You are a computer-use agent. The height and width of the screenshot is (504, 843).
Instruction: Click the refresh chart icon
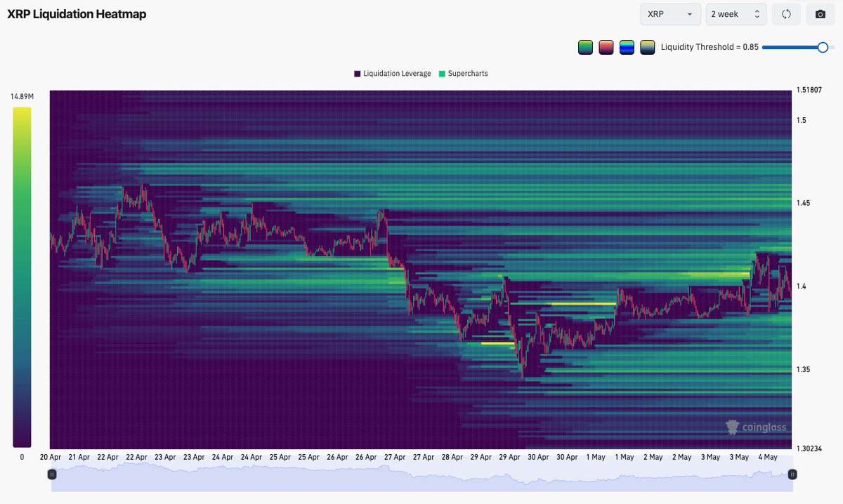786,14
